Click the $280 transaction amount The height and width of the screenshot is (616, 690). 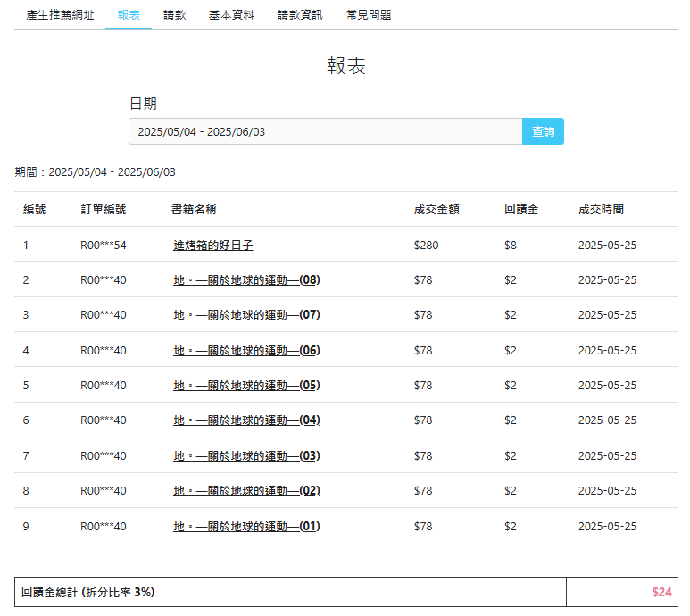[426, 246]
